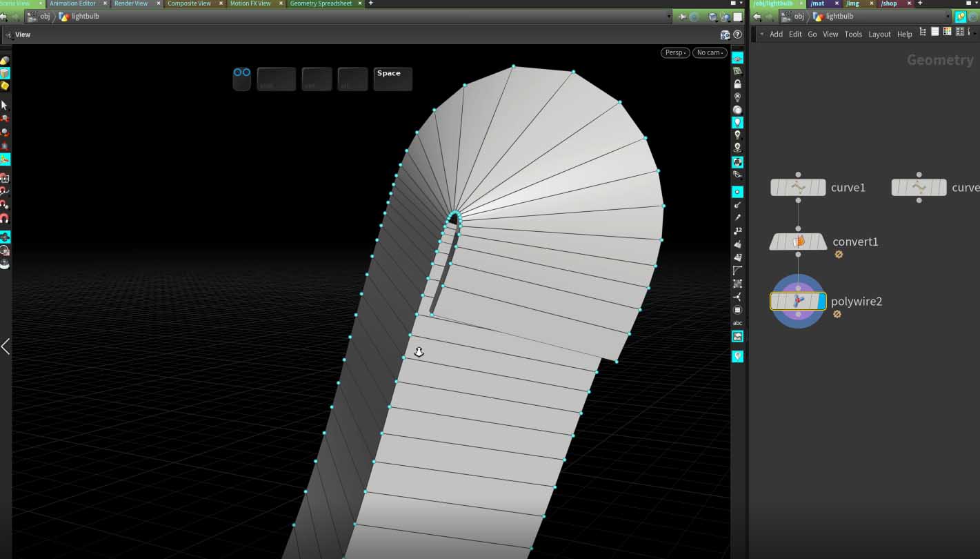Expand the left collapsed pane arrow
Viewport: 980px width, 559px height.
pos(6,346)
